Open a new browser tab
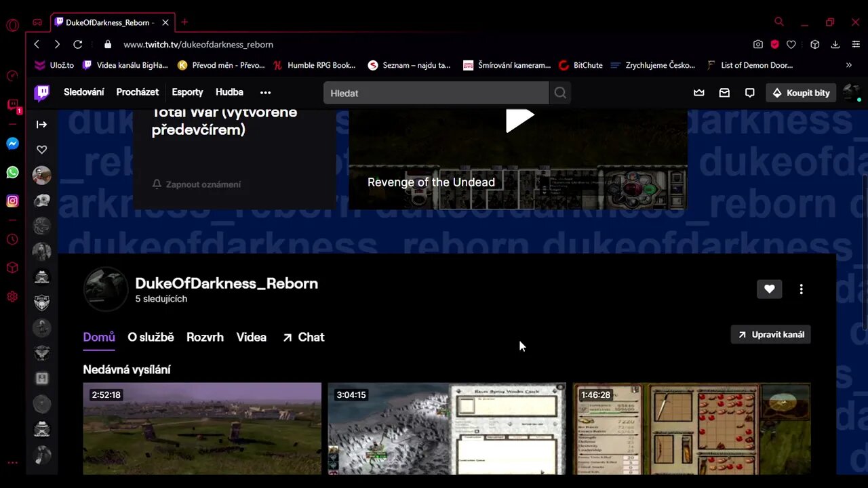 (x=184, y=22)
